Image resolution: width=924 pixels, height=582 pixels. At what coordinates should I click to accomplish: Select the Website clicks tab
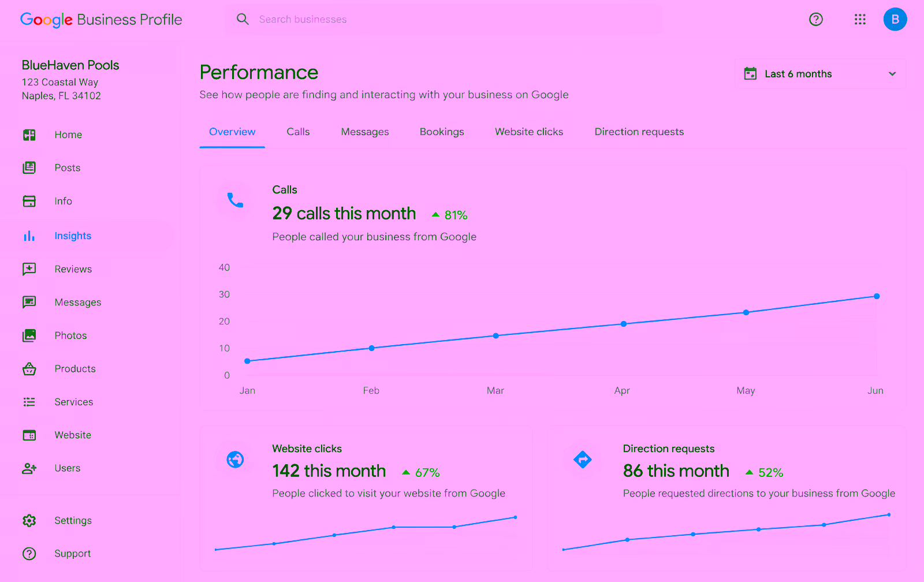click(529, 132)
